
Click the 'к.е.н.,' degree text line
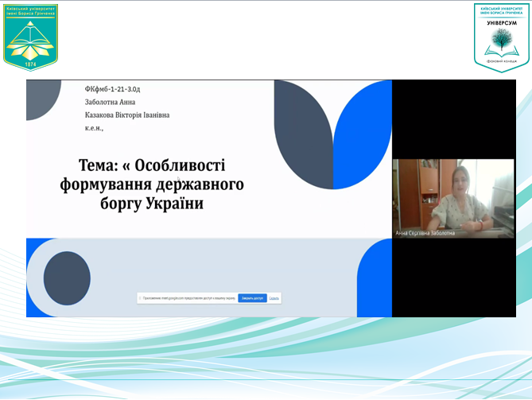pyautogui.click(x=94, y=128)
